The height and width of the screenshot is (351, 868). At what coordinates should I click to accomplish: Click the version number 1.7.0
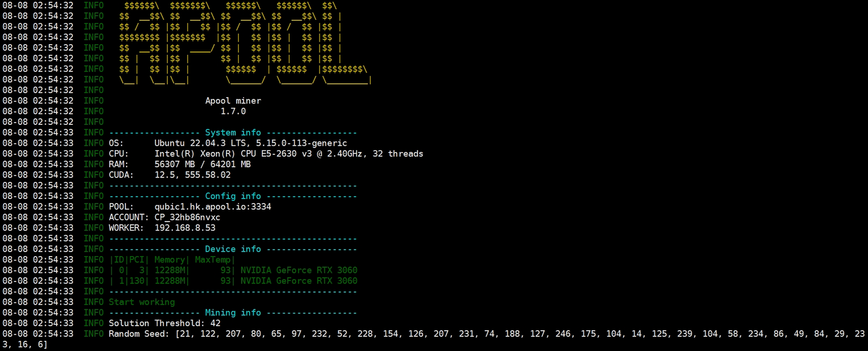coord(233,111)
